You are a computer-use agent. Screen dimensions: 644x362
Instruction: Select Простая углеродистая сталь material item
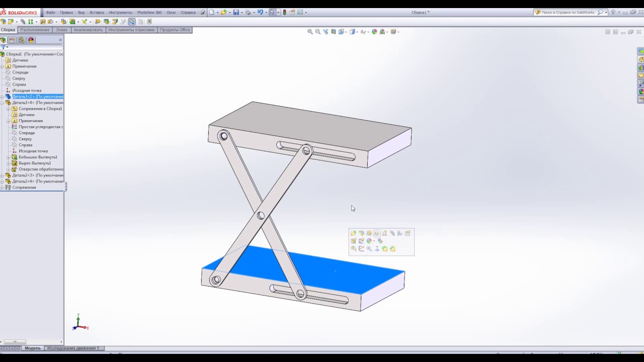pyautogui.click(x=41, y=127)
